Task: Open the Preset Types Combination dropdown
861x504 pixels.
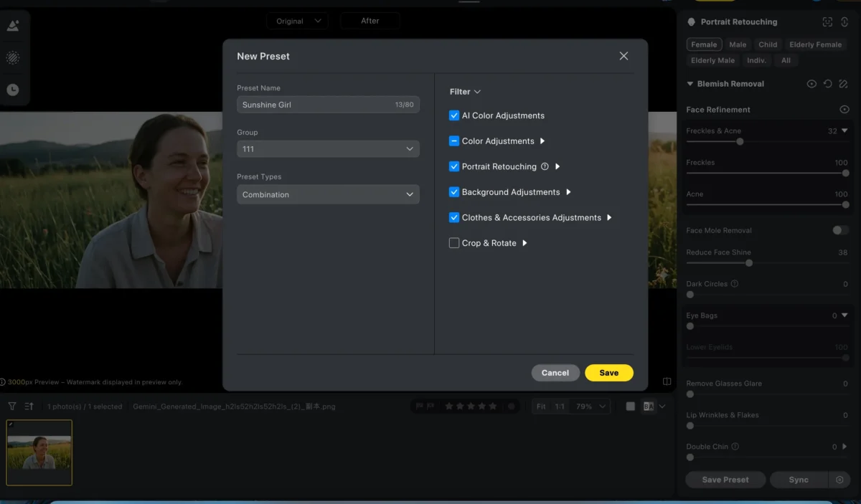Action: (328, 194)
